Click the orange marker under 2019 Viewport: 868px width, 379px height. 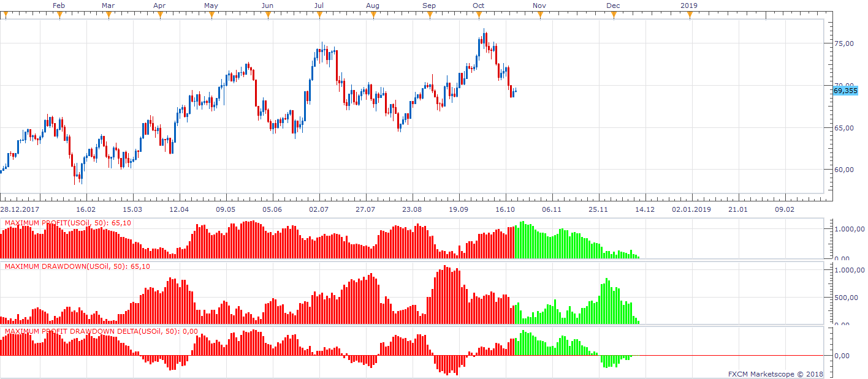tap(690, 15)
